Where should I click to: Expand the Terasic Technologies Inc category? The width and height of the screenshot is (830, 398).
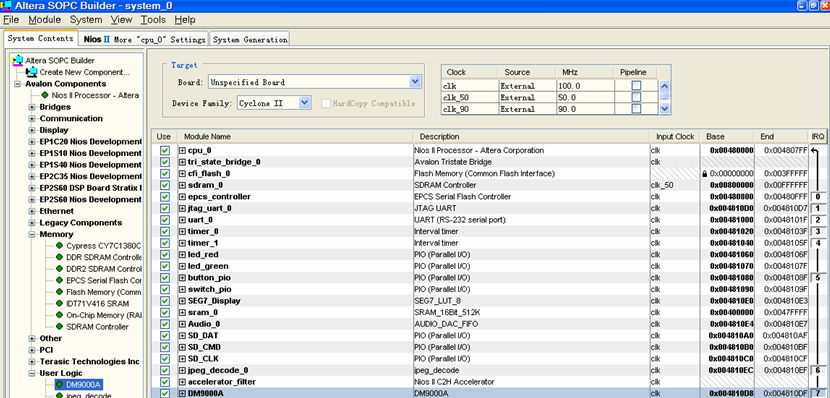32,361
